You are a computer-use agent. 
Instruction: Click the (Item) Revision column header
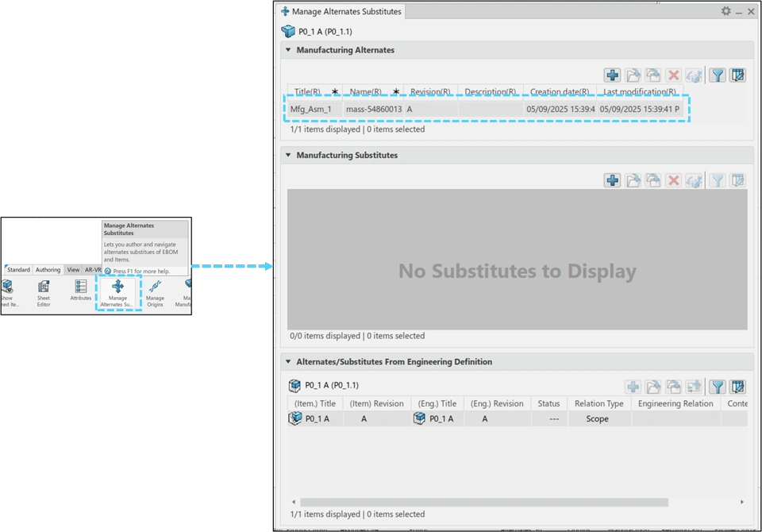(376, 403)
